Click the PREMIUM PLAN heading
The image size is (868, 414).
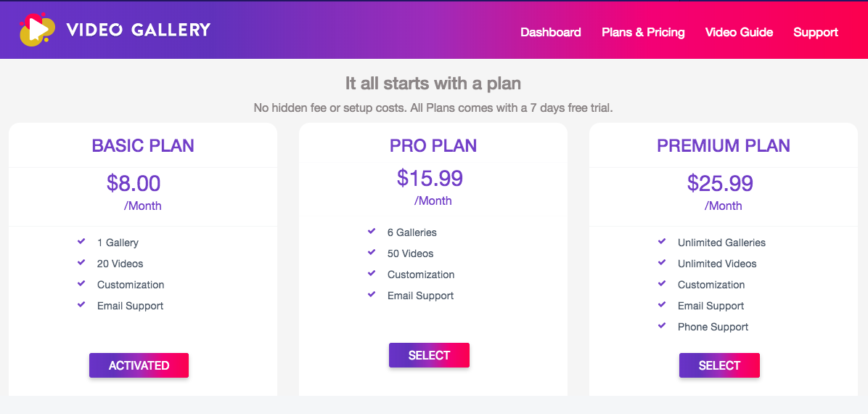pyautogui.click(x=724, y=146)
